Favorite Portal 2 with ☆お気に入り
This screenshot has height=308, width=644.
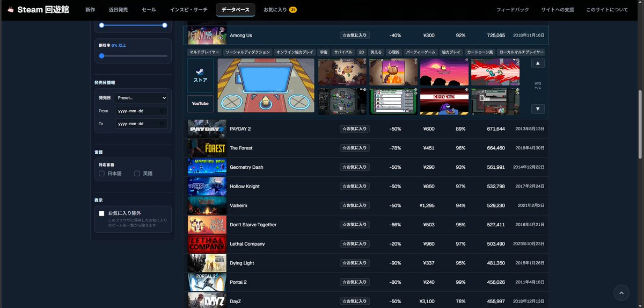coord(355,282)
